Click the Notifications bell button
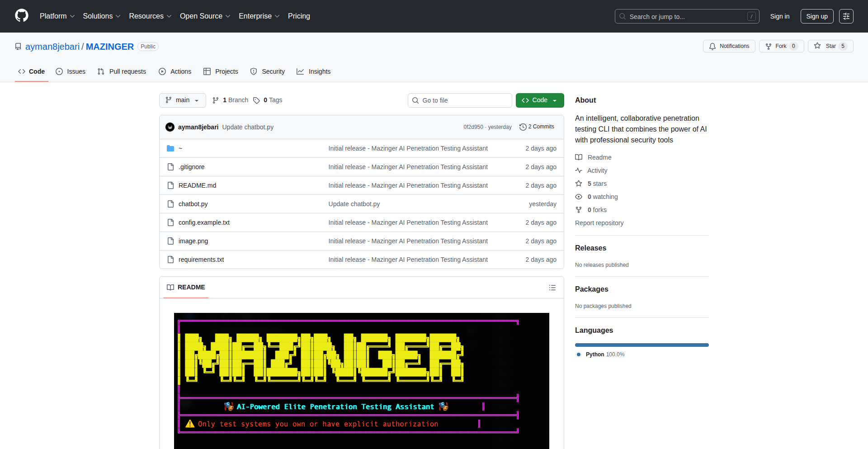868x449 pixels. pyautogui.click(x=729, y=46)
